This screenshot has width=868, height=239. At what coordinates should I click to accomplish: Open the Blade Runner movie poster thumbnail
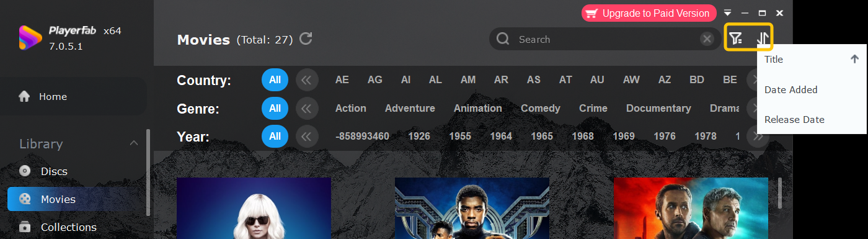690,208
